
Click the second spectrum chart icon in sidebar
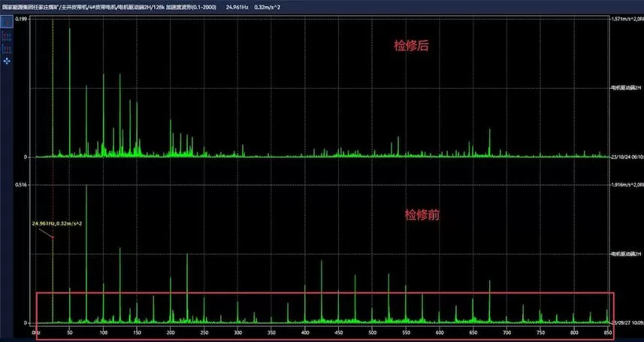[7, 35]
